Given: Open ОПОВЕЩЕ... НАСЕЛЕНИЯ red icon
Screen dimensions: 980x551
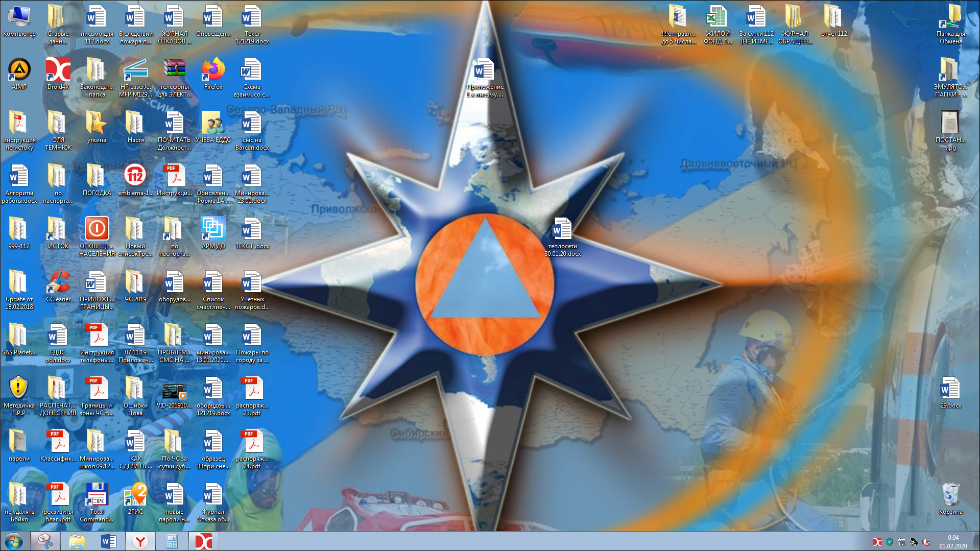Looking at the screenshot, I should coord(97,237).
